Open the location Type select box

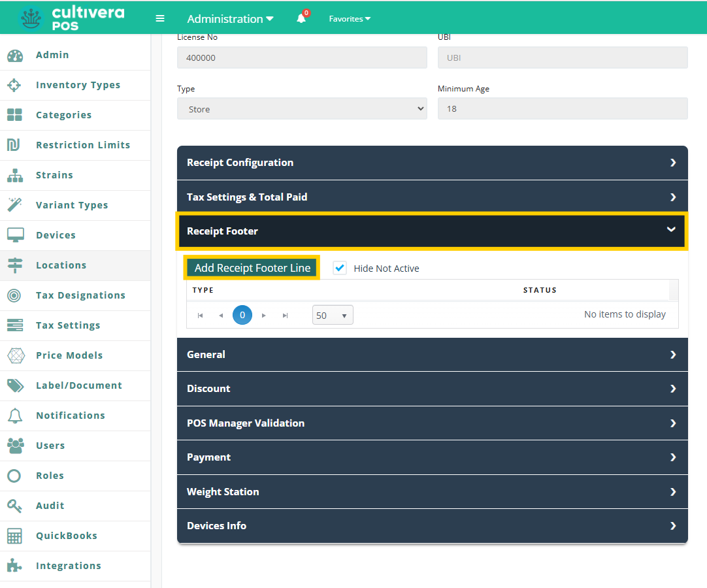pyautogui.click(x=302, y=109)
